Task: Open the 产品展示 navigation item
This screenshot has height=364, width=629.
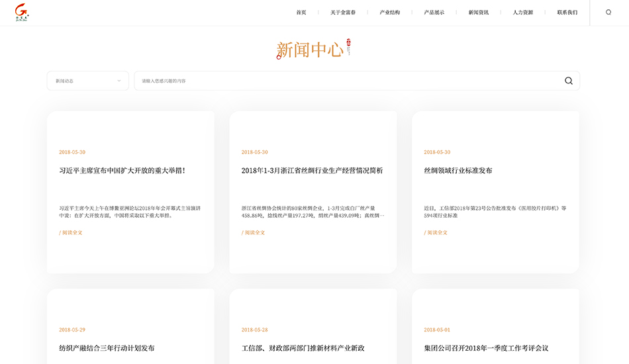Action: click(434, 13)
